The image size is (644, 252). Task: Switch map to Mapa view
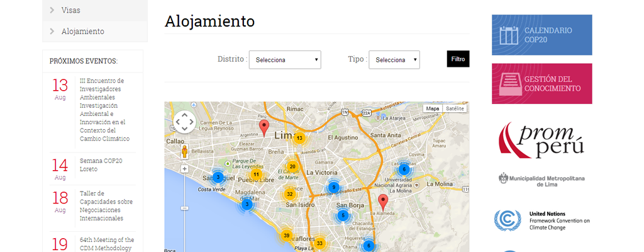point(433,108)
